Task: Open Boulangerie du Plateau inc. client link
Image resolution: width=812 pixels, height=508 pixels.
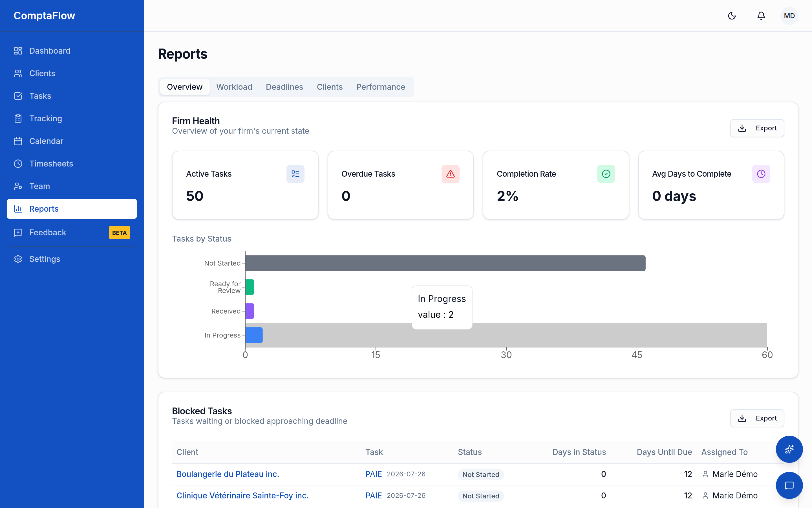Action: (228, 474)
